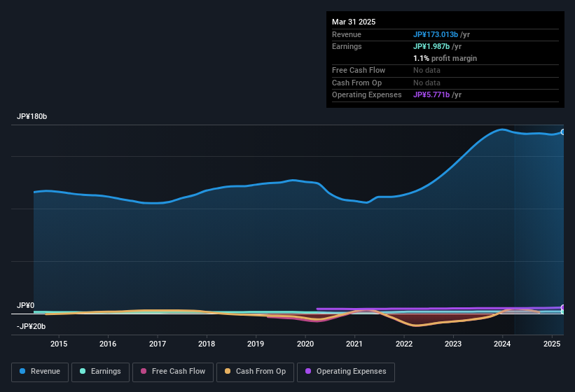
Task: Click the Revenue label in the tooltip
Action: tap(347, 34)
